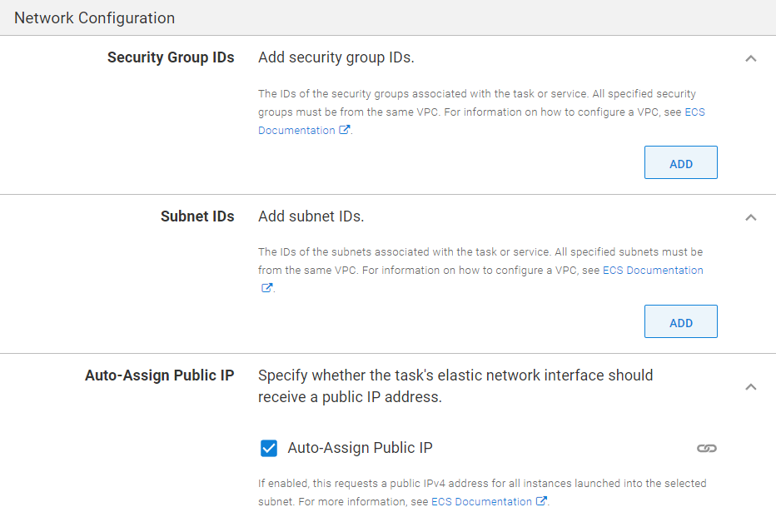This screenshot has height=532, width=776.
Task: Click the Network Configuration header text
Action: point(95,17)
